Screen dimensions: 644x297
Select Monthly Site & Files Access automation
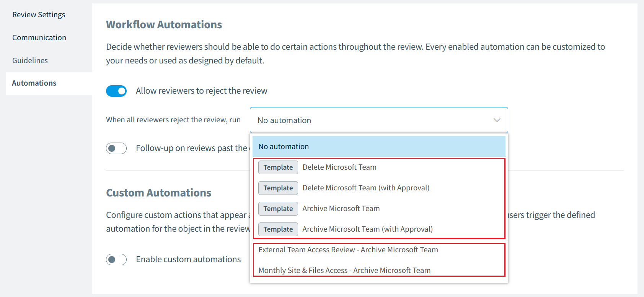click(379, 270)
